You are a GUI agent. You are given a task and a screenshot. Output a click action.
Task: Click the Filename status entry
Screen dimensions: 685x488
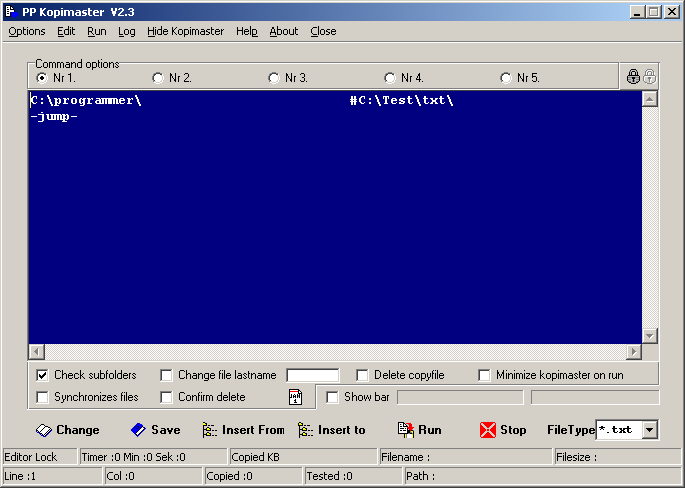[466, 457]
